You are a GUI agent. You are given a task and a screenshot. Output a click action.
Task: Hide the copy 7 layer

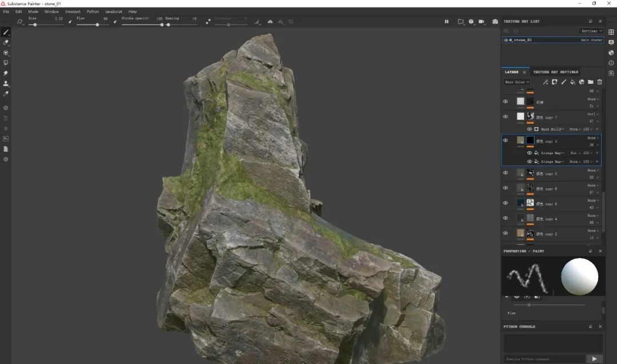coord(506,117)
